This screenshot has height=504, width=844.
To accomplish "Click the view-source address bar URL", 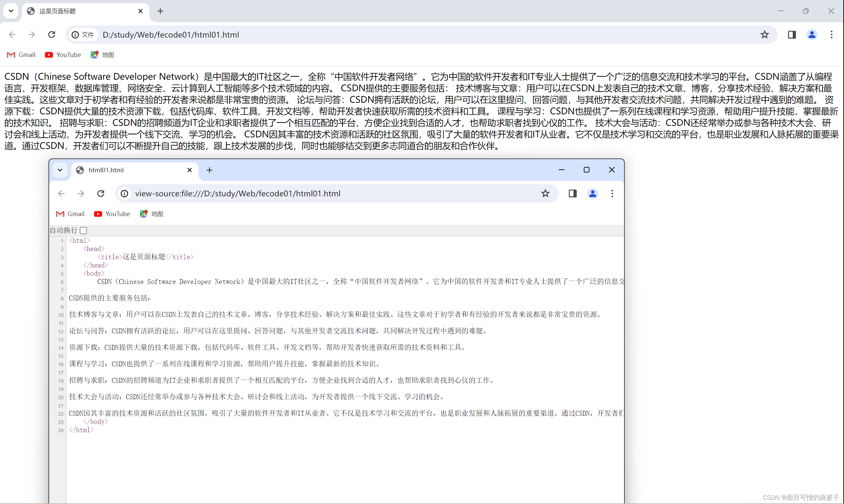I will (x=238, y=194).
